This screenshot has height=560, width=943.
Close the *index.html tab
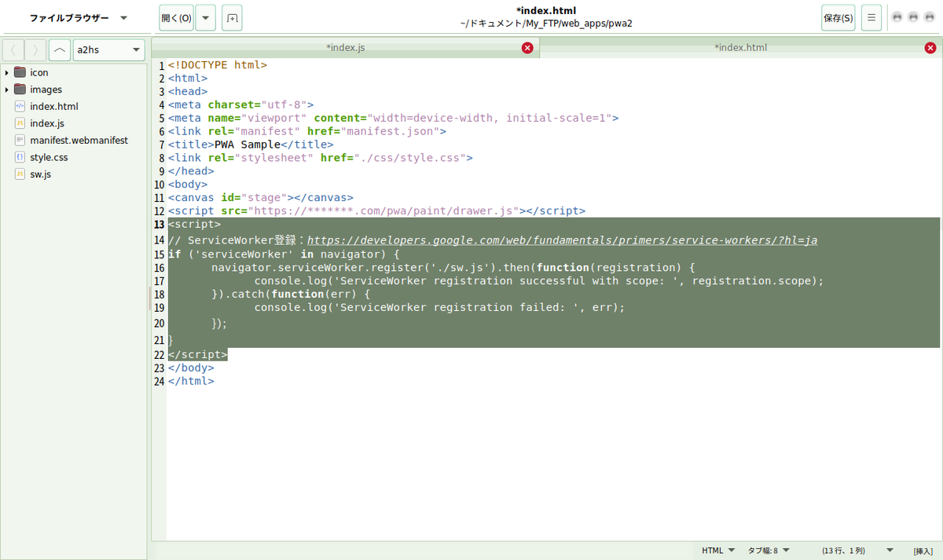click(930, 48)
